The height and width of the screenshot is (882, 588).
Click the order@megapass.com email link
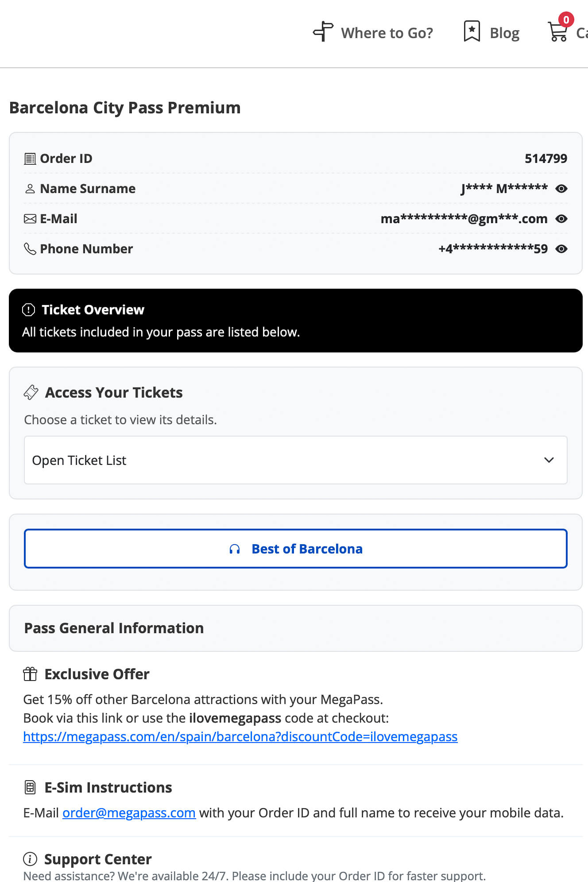click(129, 813)
